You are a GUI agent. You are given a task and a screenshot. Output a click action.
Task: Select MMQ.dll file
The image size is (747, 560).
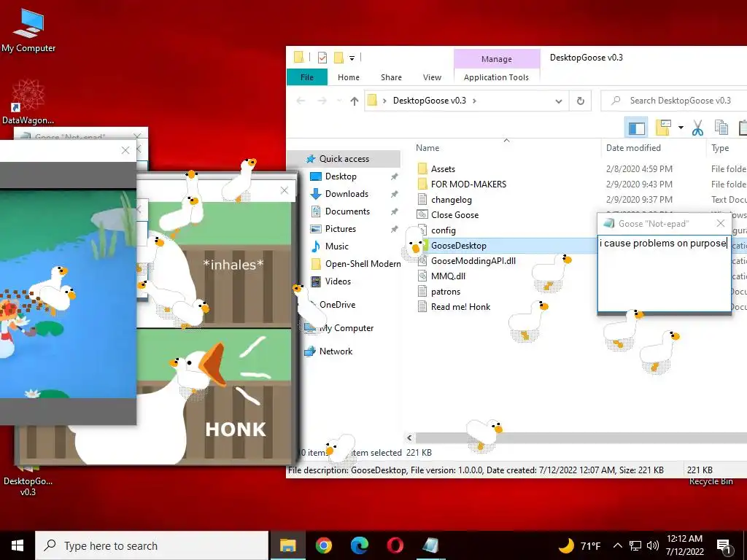[x=448, y=276]
